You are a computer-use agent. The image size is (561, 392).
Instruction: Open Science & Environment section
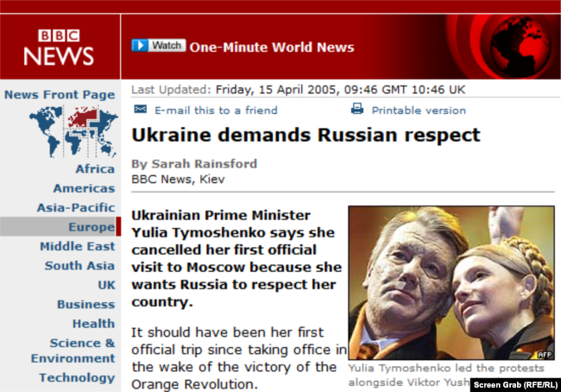73,351
